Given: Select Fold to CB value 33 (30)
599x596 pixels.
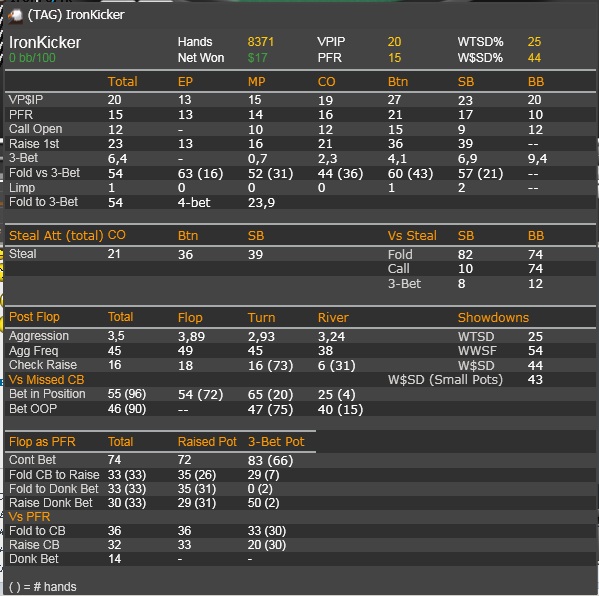Looking at the screenshot, I should coord(267,531).
